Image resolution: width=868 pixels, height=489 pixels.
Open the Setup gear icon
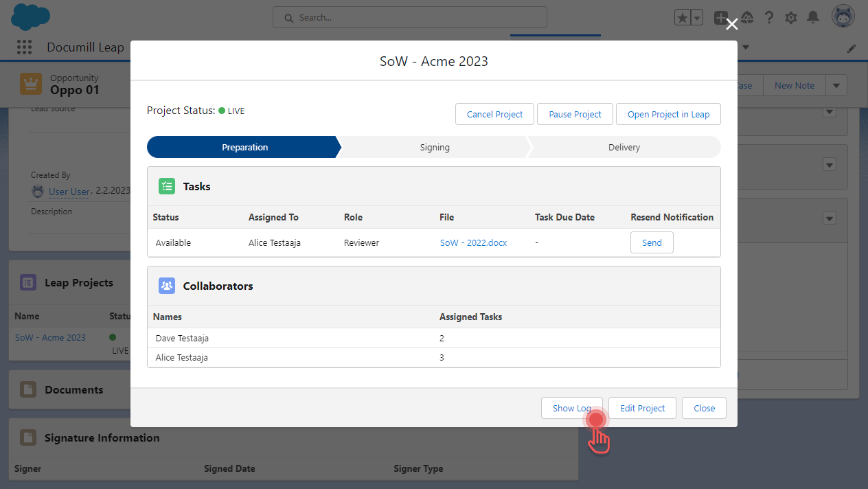791,18
